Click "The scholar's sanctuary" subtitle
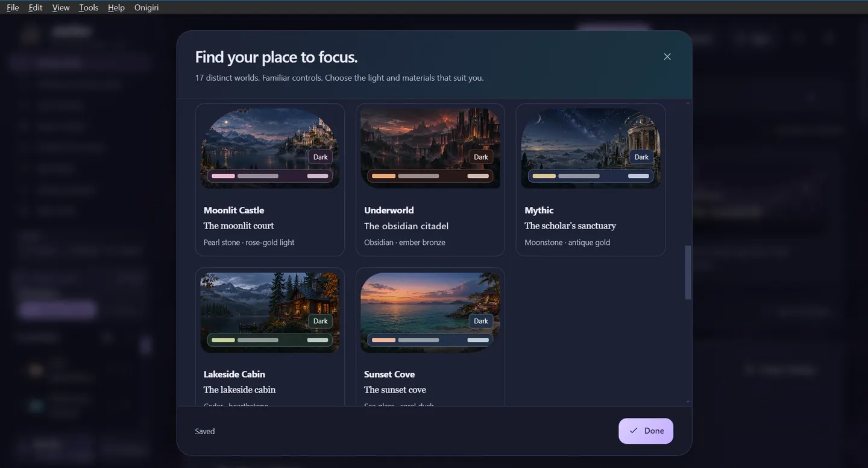The image size is (868, 468). tap(570, 226)
